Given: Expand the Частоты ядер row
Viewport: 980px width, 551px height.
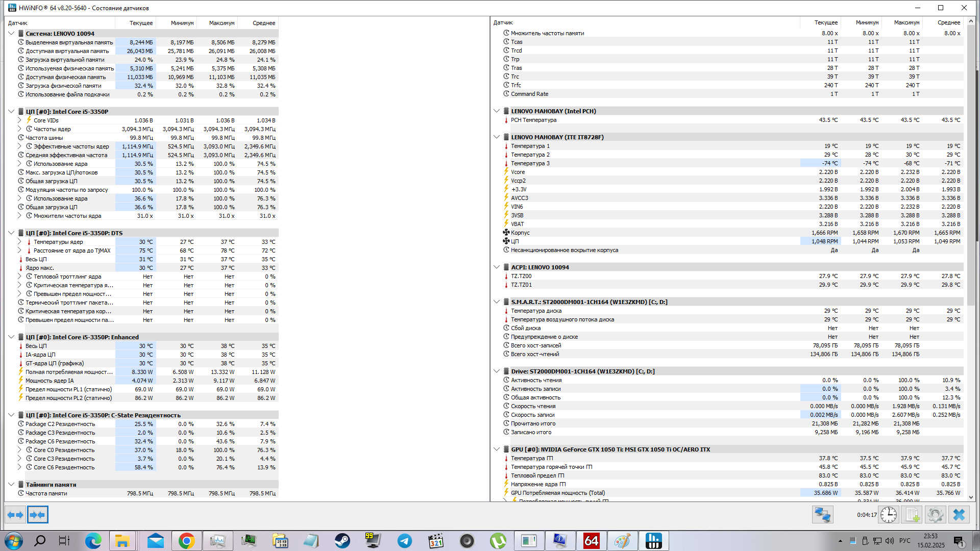Looking at the screenshot, I should 19,129.
